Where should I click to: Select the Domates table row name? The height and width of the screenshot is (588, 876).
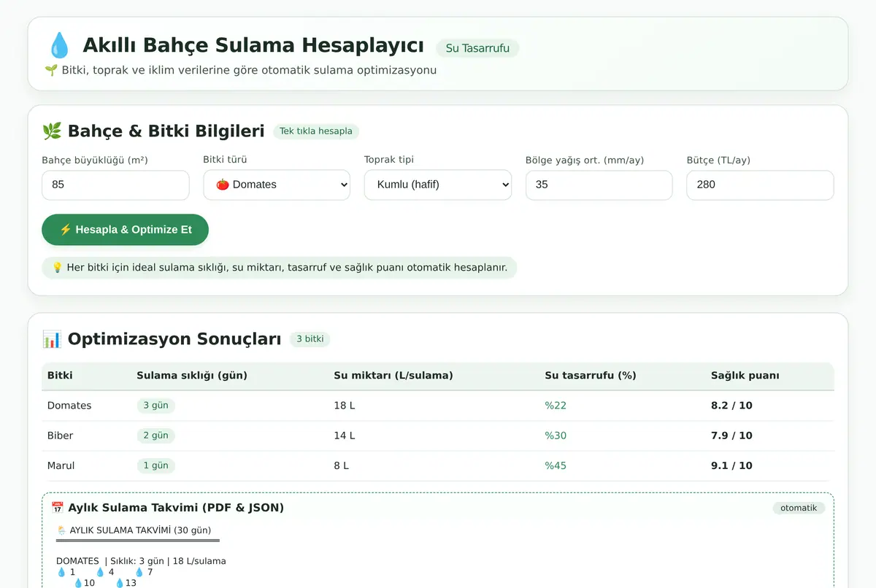(69, 406)
